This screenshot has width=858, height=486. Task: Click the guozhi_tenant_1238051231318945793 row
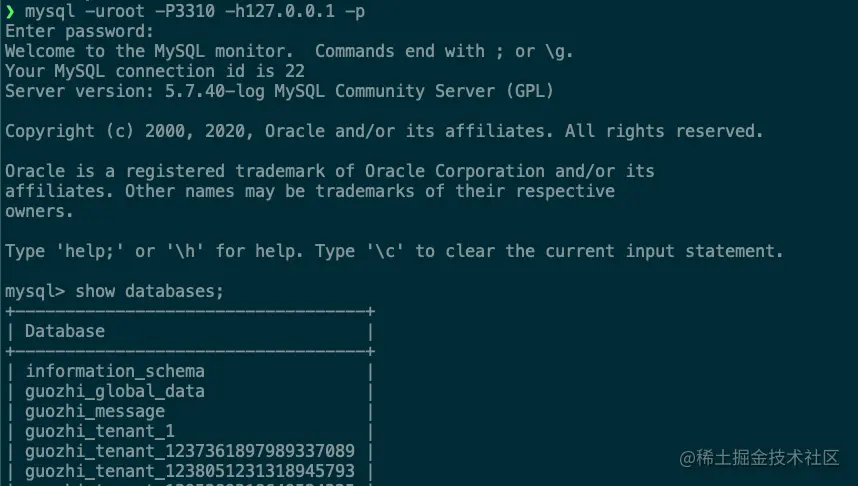click(190, 471)
